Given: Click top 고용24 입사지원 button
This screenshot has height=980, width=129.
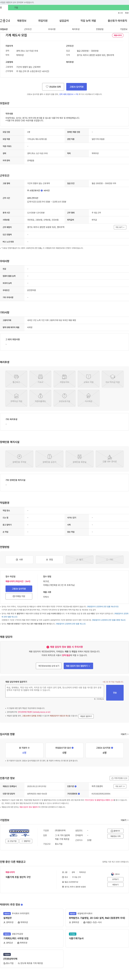Looking at the screenshot, I should (76, 87).
